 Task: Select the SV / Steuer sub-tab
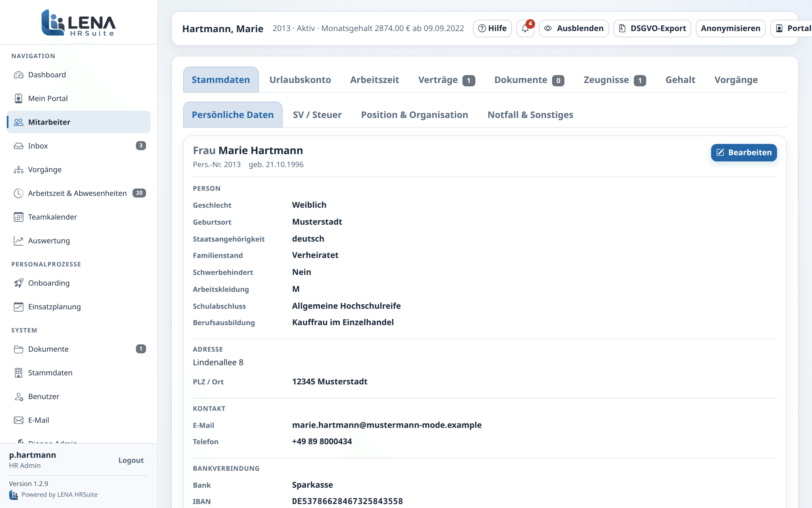click(x=317, y=115)
